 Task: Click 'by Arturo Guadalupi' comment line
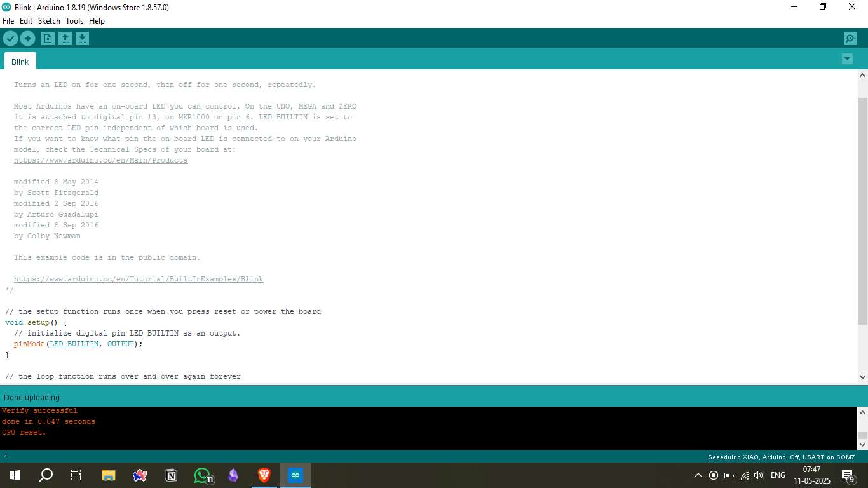(56, 215)
